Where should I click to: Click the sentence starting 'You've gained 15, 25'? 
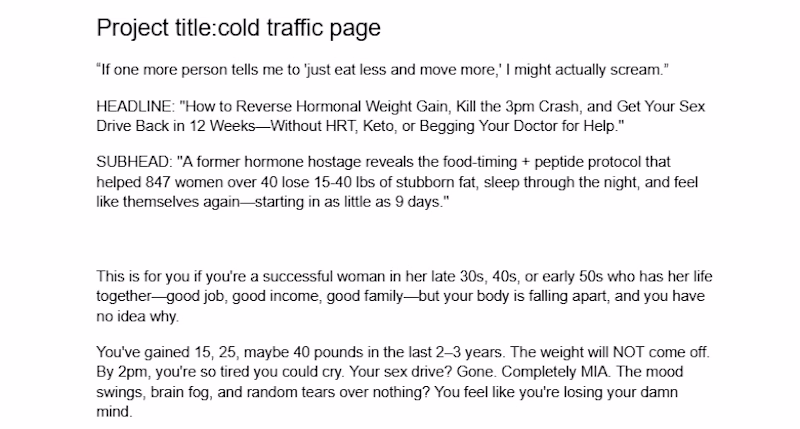click(301, 352)
